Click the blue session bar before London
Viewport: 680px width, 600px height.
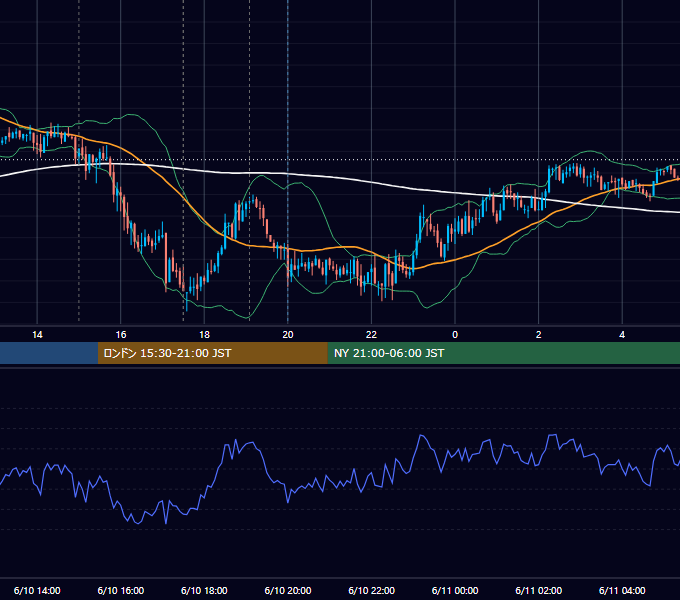[49, 353]
